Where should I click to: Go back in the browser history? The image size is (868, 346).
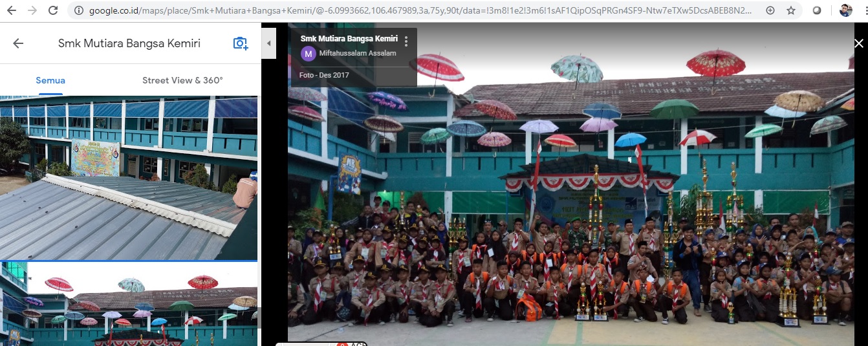pos(12,10)
